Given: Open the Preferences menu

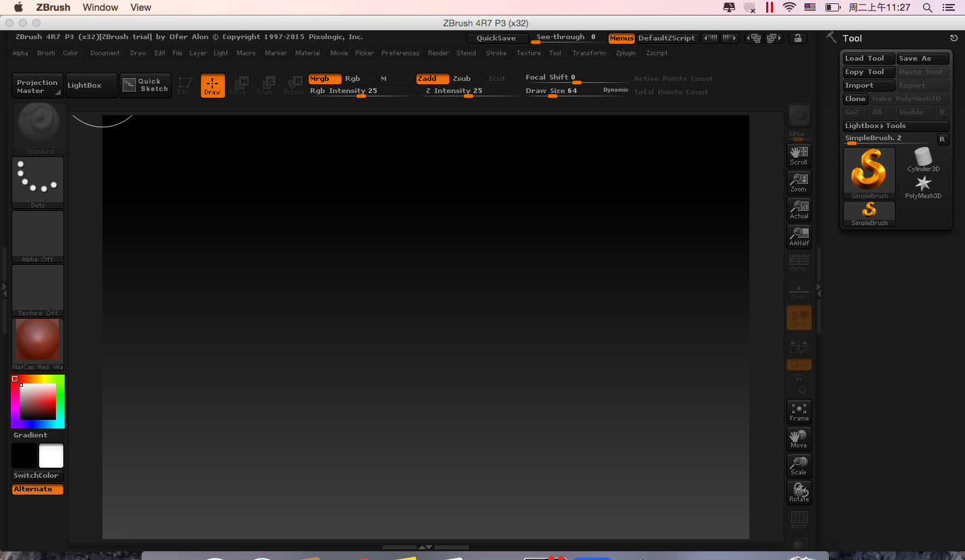Looking at the screenshot, I should pyautogui.click(x=400, y=53).
